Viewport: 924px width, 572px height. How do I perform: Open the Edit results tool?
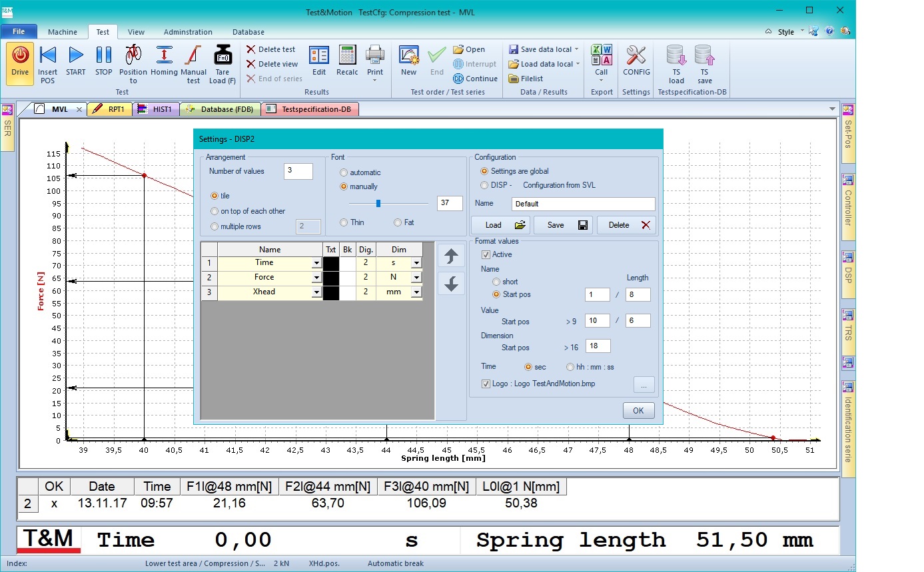(319, 61)
